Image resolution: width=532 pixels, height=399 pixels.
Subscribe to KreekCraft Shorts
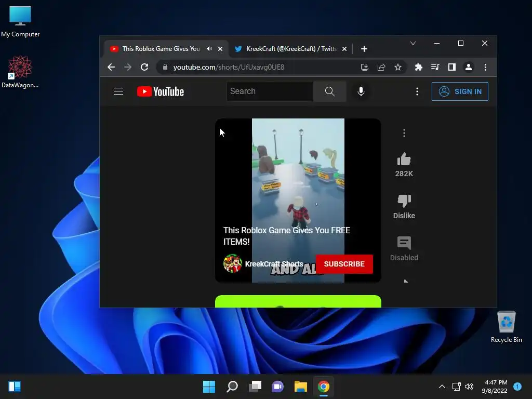pos(344,264)
